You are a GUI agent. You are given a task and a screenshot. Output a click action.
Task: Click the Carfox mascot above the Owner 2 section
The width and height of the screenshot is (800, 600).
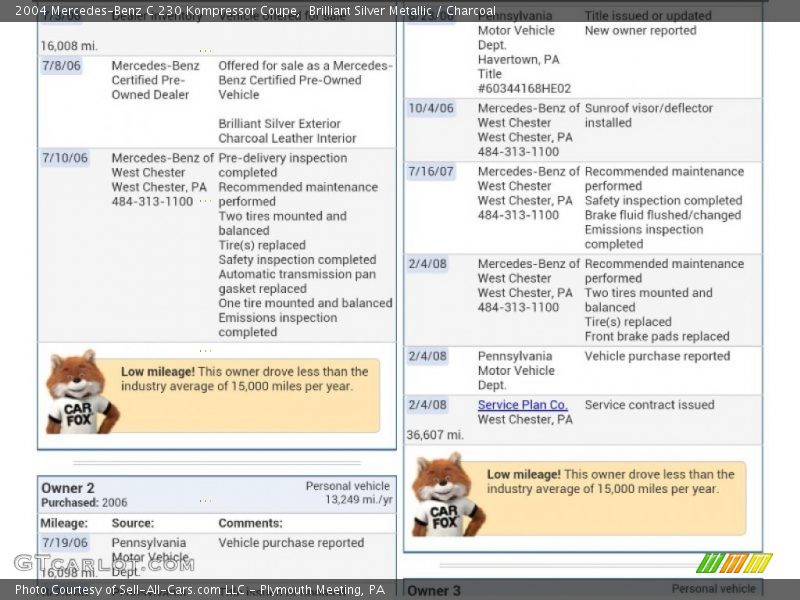[82, 392]
